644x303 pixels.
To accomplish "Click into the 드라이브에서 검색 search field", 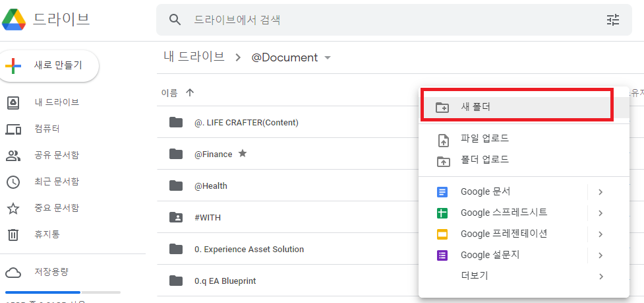I will [394, 20].
